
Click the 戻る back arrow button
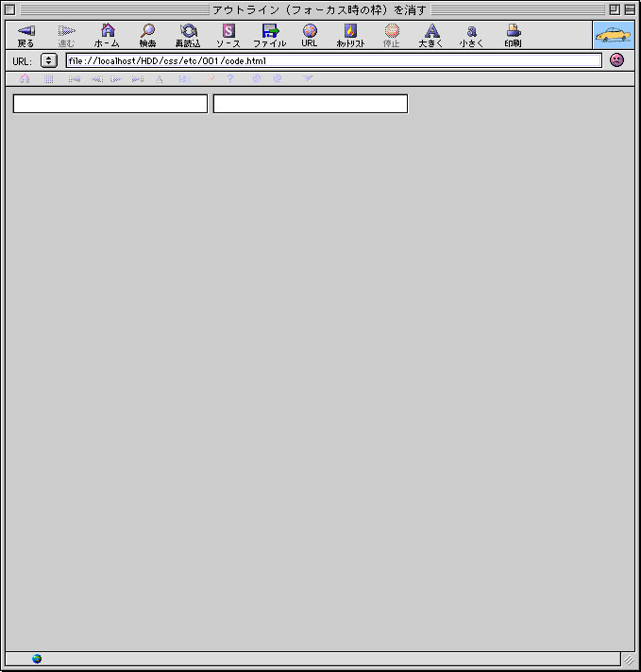click(x=25, y=36)
